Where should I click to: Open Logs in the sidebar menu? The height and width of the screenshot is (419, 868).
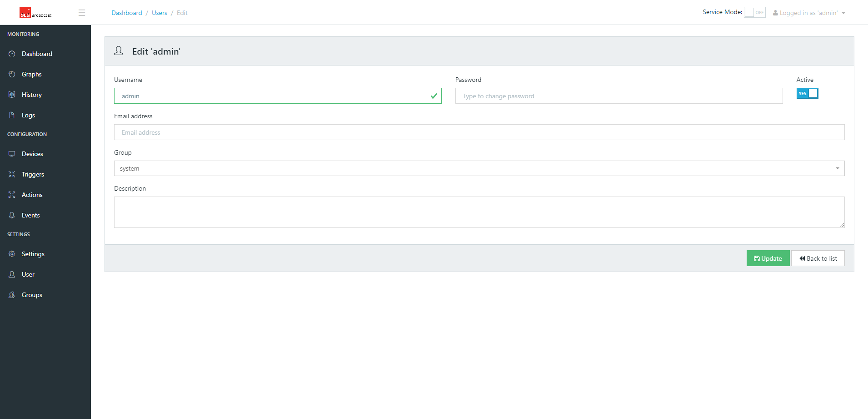(x=28, y=115)
